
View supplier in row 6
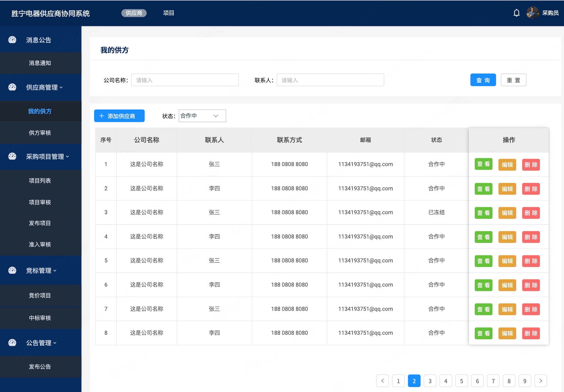(x=483, y=285)
